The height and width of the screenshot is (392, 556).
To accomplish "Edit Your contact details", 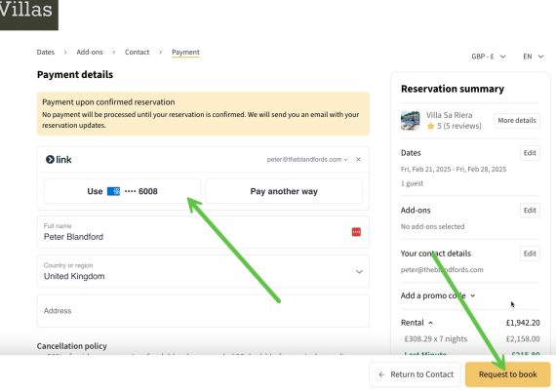I will (x=530, y=254).
